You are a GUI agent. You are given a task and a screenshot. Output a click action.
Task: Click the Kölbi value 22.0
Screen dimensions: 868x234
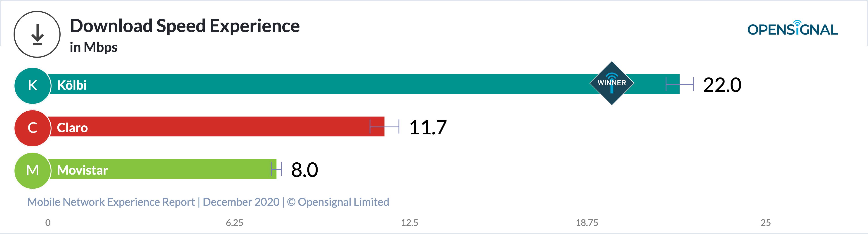click(x=722, y=85)
